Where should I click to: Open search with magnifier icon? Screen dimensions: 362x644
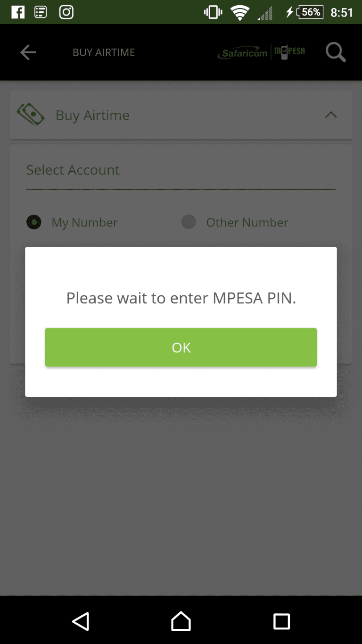tap(336, 52)
